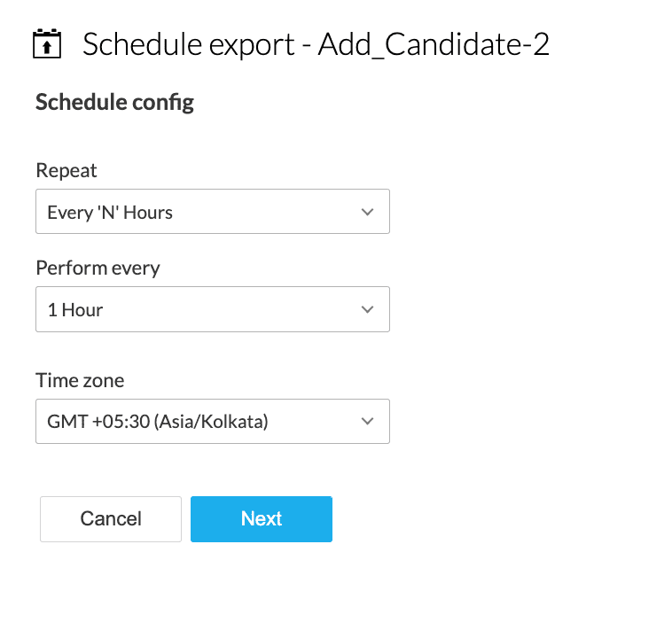This screenshot has height=622, width=672.
Task: Click the Add_Candidate-2 name in the title
Action: 434,44
